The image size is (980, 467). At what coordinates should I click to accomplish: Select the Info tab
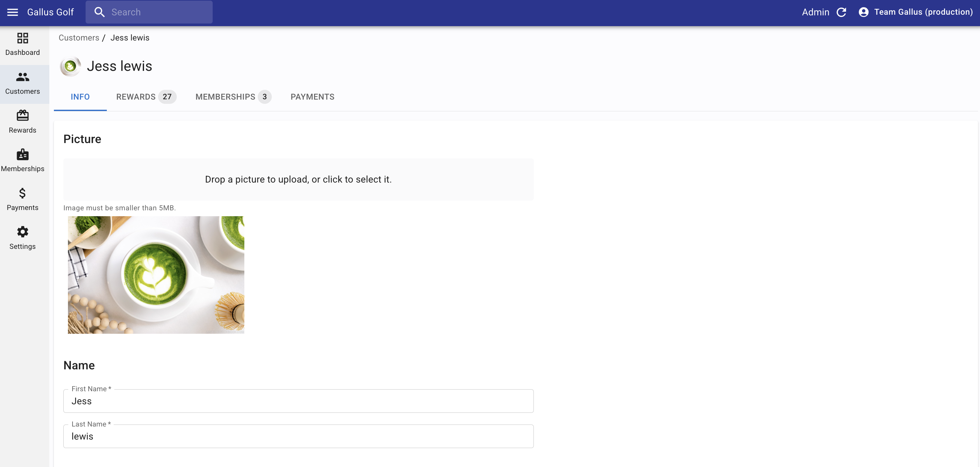[80, 97]
